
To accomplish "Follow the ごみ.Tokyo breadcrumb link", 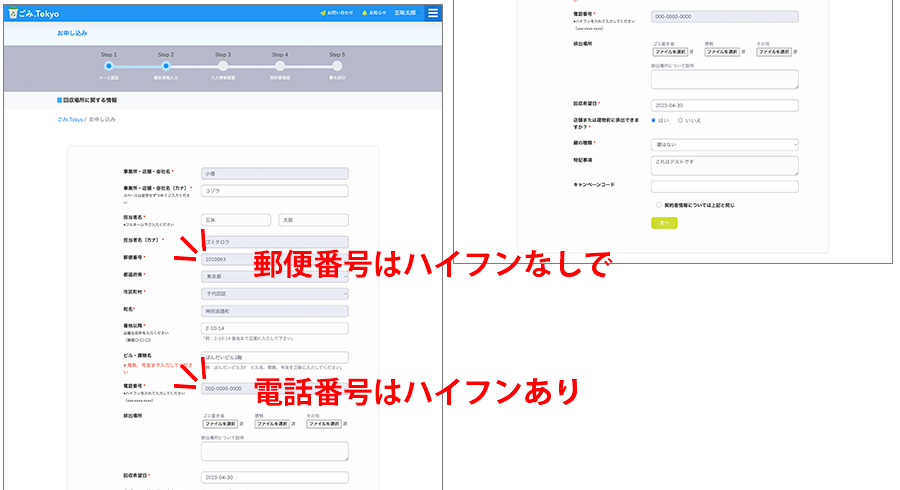I will (70, 119).
